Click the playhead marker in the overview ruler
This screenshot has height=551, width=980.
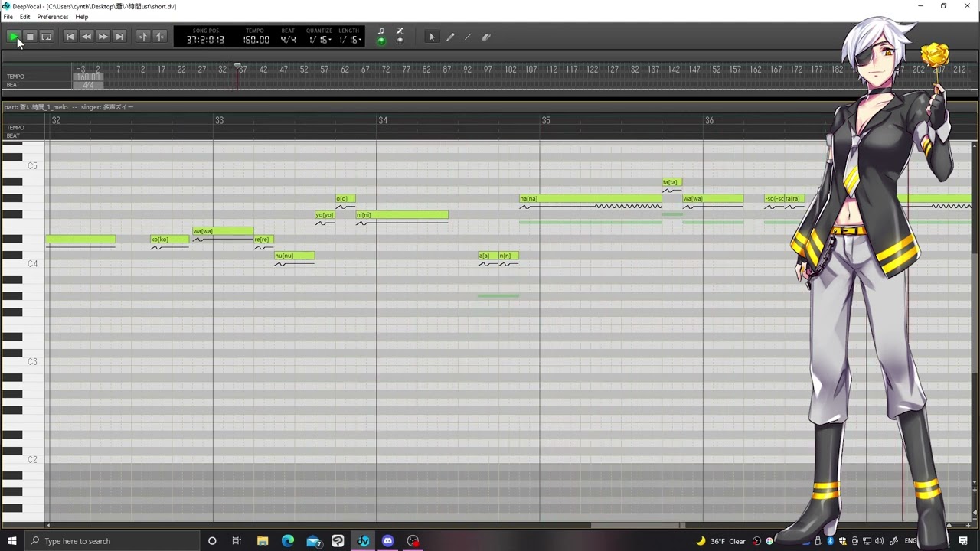[x=237, y=65]
